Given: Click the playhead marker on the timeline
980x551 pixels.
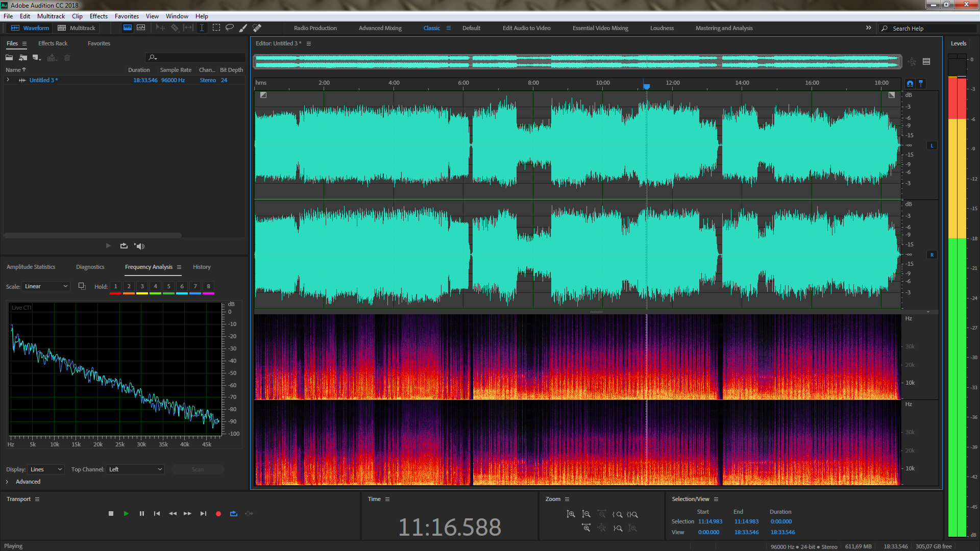Looking at the screenshot, I should [647, 87].
